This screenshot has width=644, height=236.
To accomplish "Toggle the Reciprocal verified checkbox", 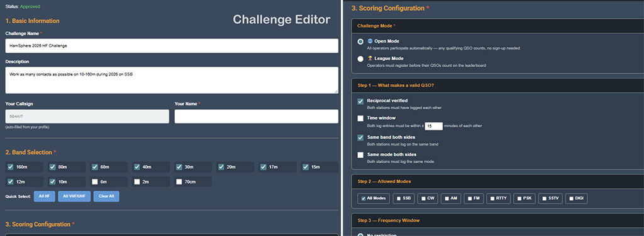I will pos(360,101).
